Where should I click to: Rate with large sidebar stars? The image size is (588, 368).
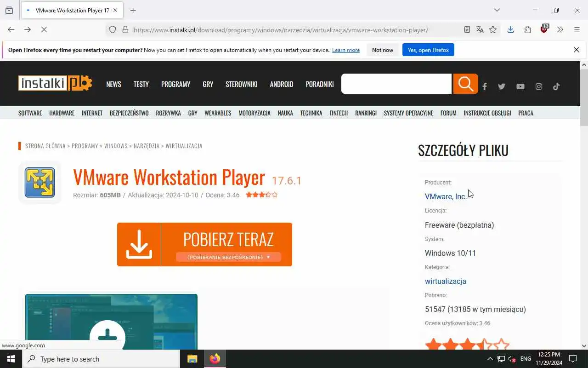[x=467, y=344]
